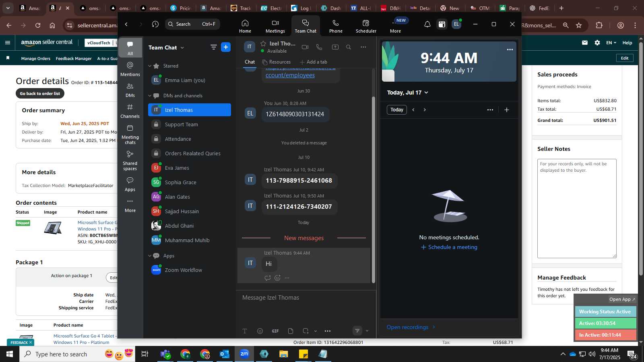The height and width of the screenshot is (362, 644).
Task: Star the Izel Thomas conversation
Action: coord(263,43)
